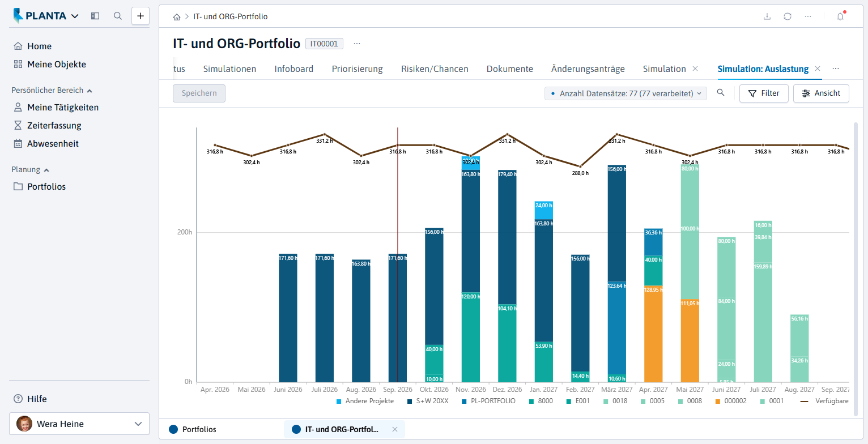Screen dimensions: 868x444
Task: Open the Hilfe help item
Action: (30, 399)
